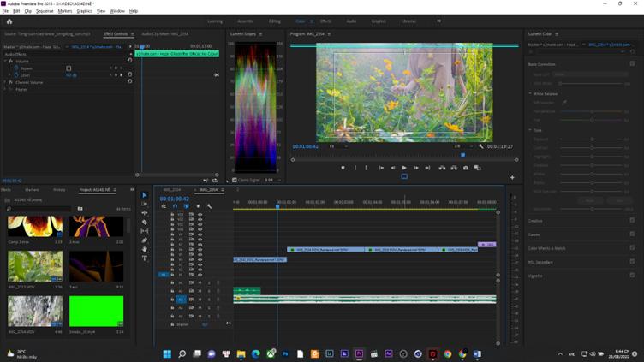
Task: Expand the Panner effect
Action: pos(5,90)
